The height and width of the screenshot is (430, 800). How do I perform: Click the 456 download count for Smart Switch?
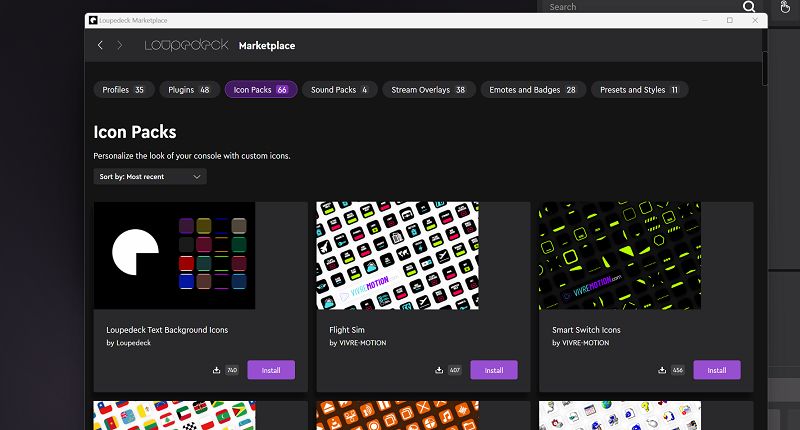[678, 370]
